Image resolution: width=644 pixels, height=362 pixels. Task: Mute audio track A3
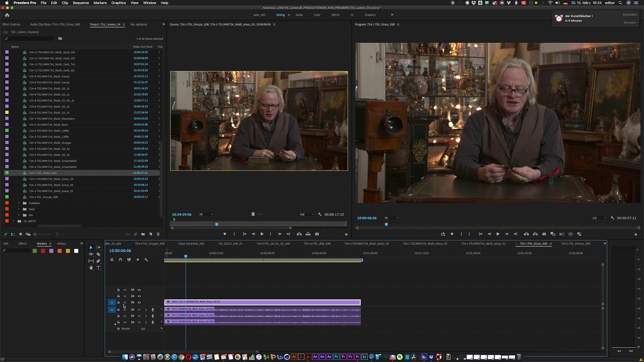[x=139, y=322]
